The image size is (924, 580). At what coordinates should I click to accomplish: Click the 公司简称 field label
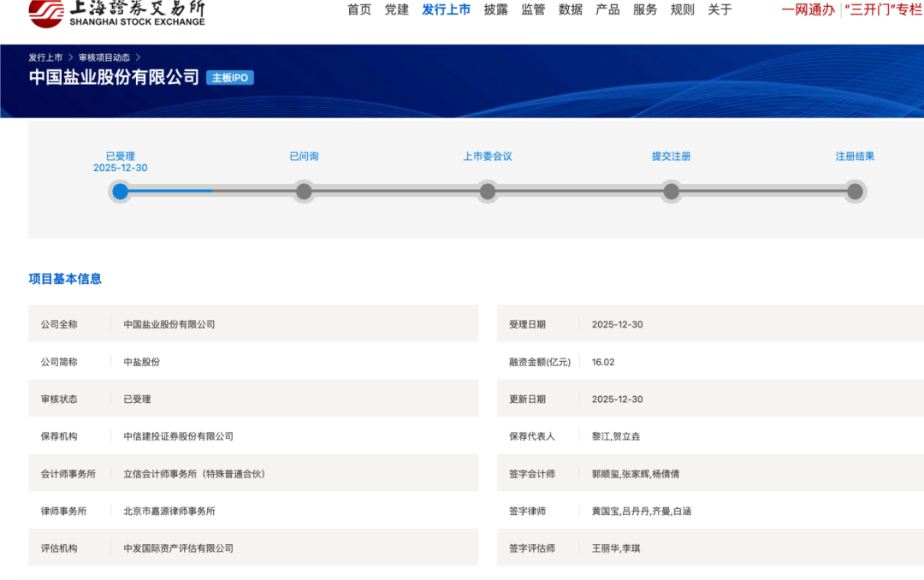click(x=59, y=362)
